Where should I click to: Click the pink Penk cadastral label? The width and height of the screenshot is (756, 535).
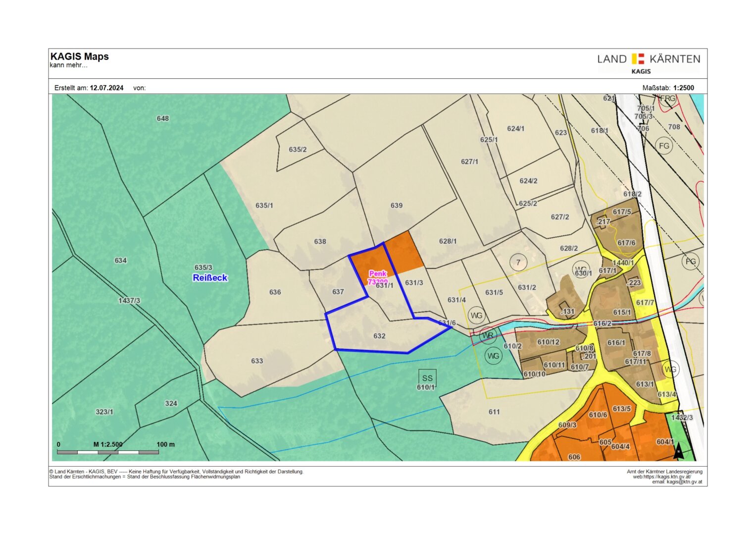(377, 274)
